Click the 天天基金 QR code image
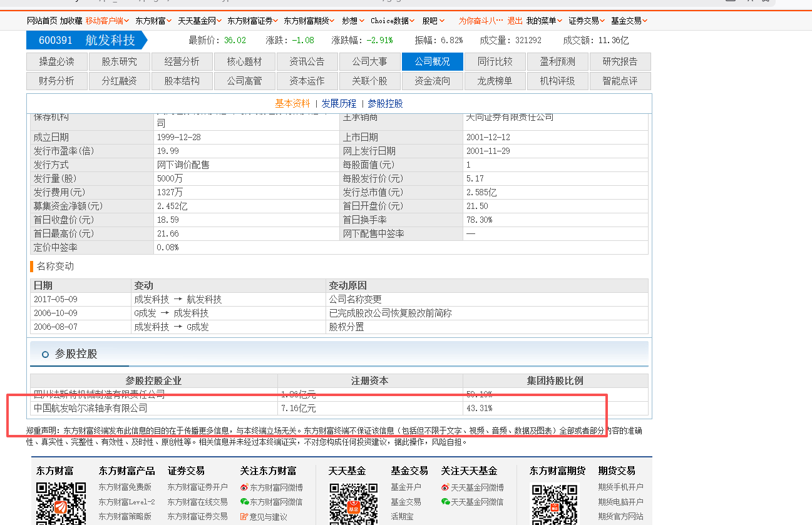The width and height of the screenshot is (812, 525). tap(354, 503)
